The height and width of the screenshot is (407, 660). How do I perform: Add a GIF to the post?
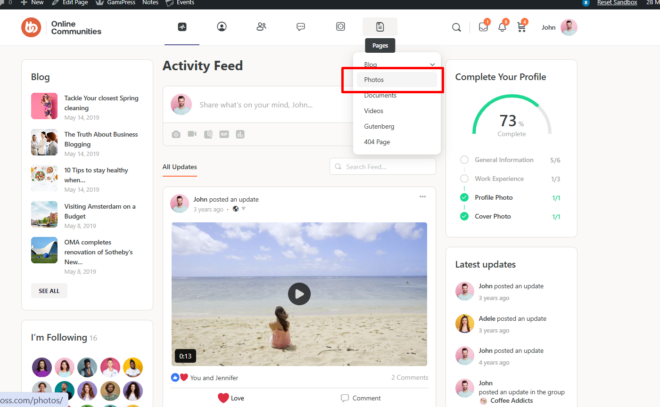pos(224,134)
